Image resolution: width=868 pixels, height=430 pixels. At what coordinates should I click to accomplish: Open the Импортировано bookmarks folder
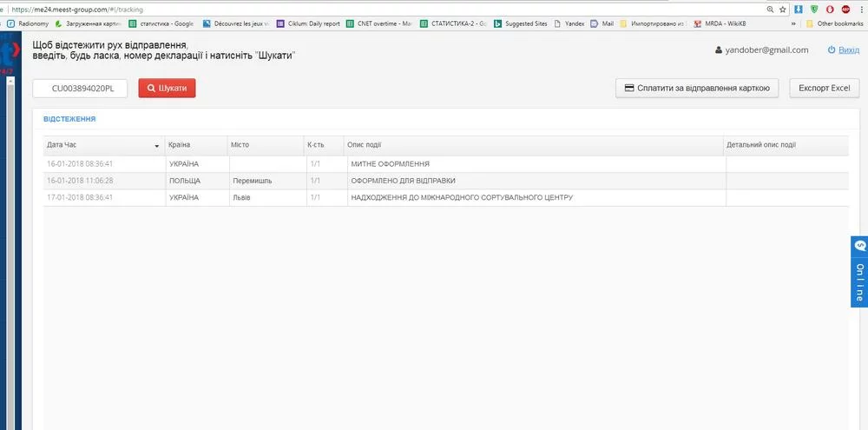(x=653, y=23)
